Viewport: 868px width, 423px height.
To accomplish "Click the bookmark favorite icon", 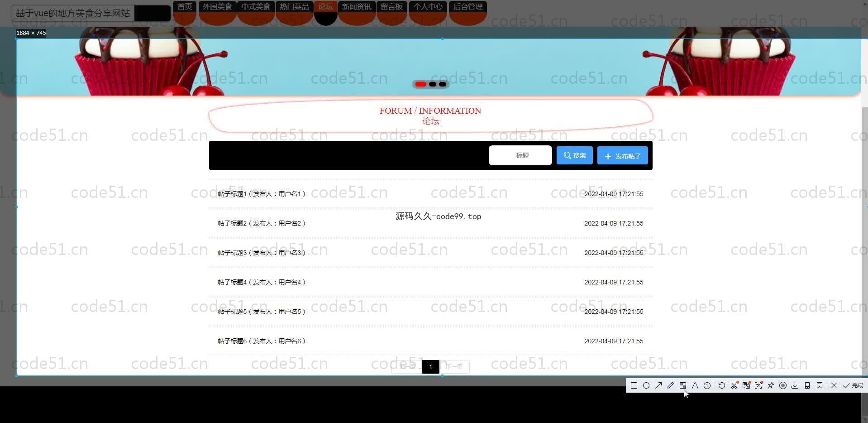I will click(819, 385).
